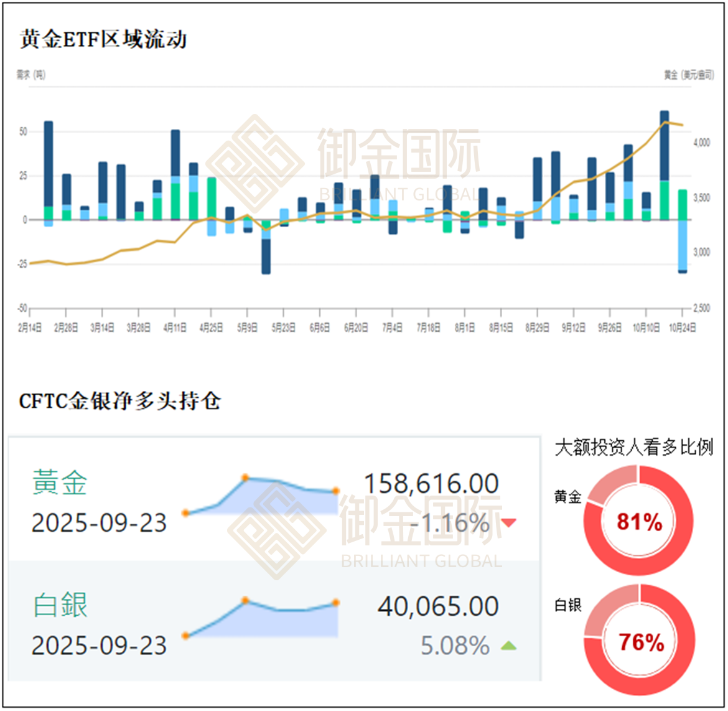Click the 需求 (吨) left axis label
This screenshot has height=711, width=728.
click(x=30, y=75)
